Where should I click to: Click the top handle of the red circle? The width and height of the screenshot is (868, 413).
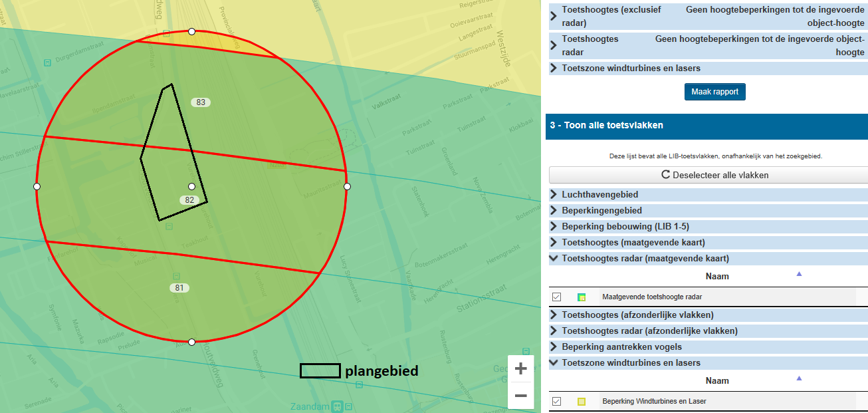pos(191,31)
